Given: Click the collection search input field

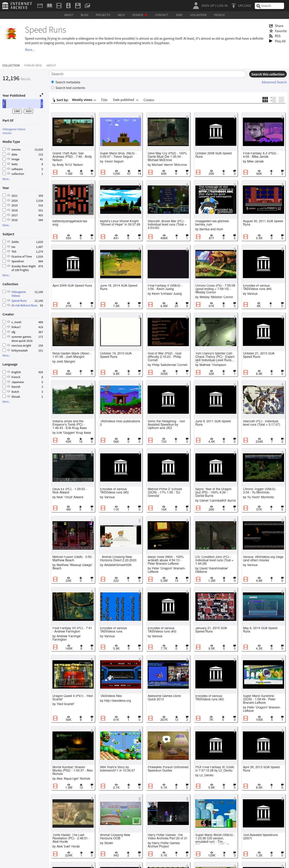Looking at the screenshot, I should pyautogui.click(x=147, y=74).
